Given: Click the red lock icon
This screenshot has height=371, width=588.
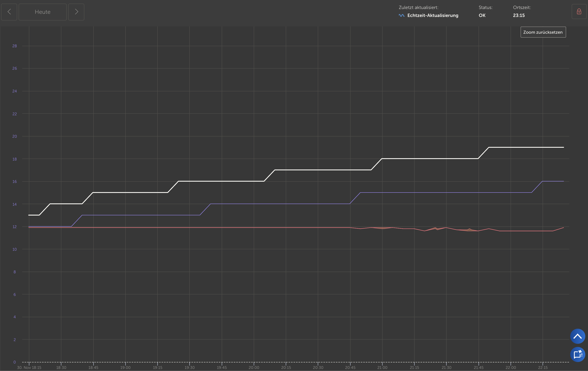Looking at the screenshot, I should click(579, 12).
